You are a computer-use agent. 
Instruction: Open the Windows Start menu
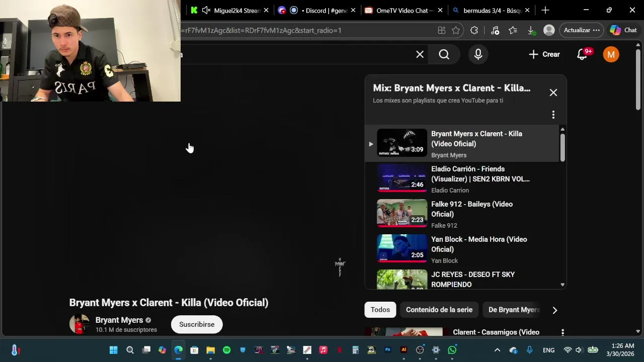pyautogui.click(x=114, y=350)
